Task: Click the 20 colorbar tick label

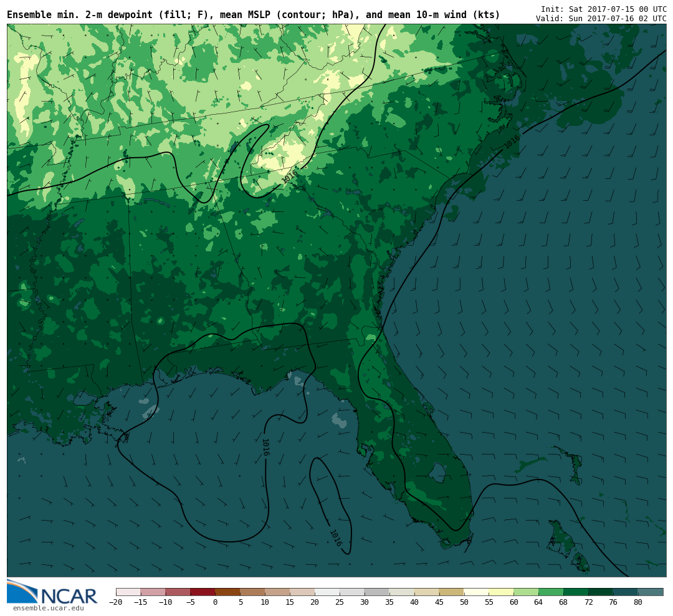Action: [315, 602]
